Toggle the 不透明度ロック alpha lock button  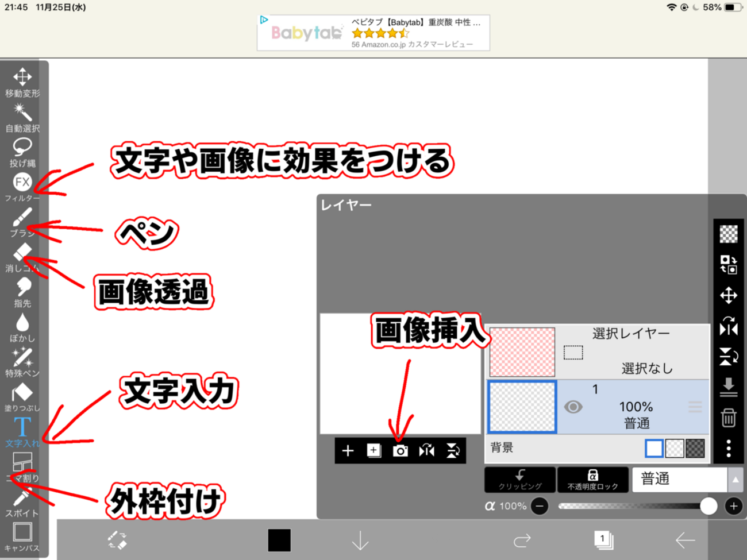[x=593, y=480]
